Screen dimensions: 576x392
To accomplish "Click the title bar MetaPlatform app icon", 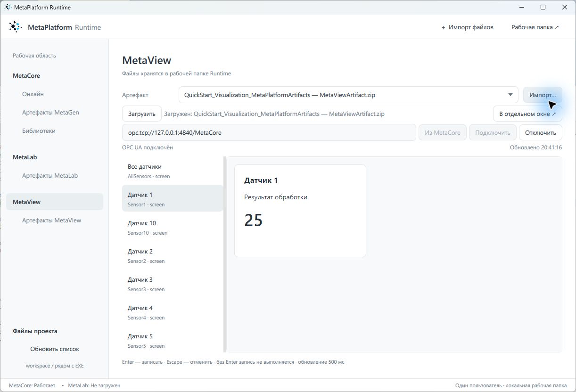I will click(x=8, y=7).
